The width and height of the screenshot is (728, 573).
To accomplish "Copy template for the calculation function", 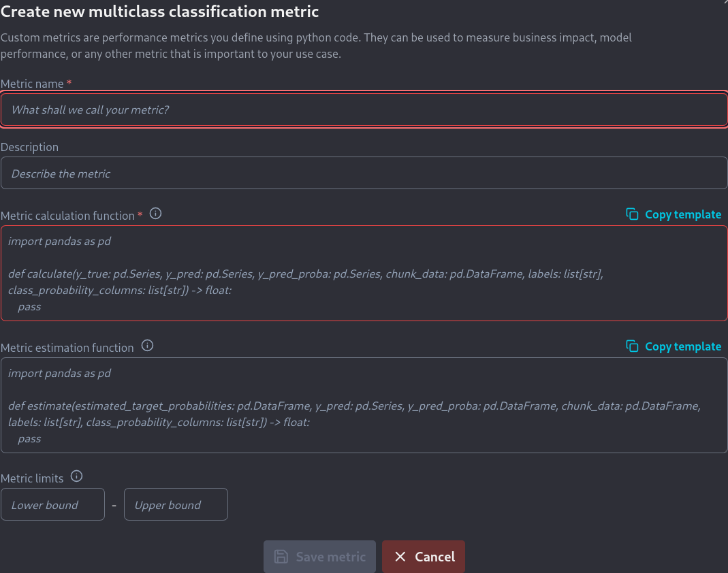I will click(674, 214).
